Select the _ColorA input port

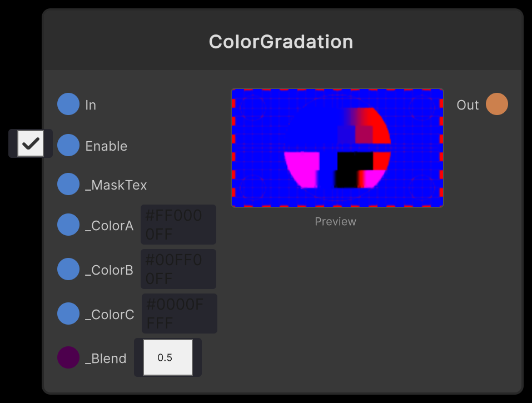coord(68,225)
